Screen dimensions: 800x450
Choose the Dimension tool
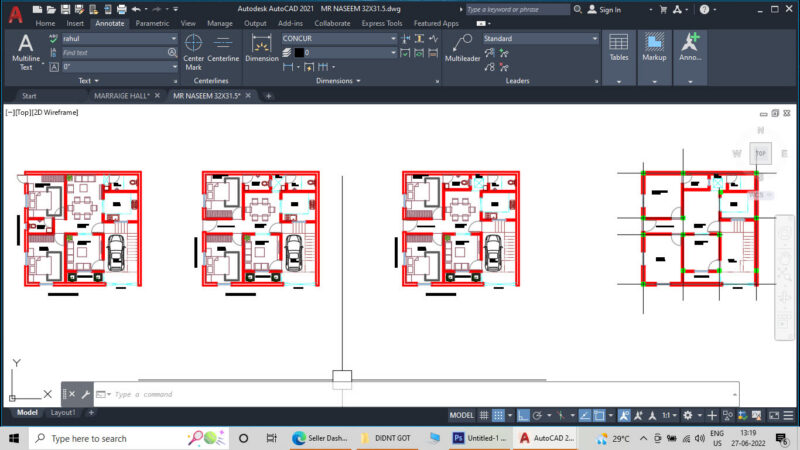(x=262, y=48)
